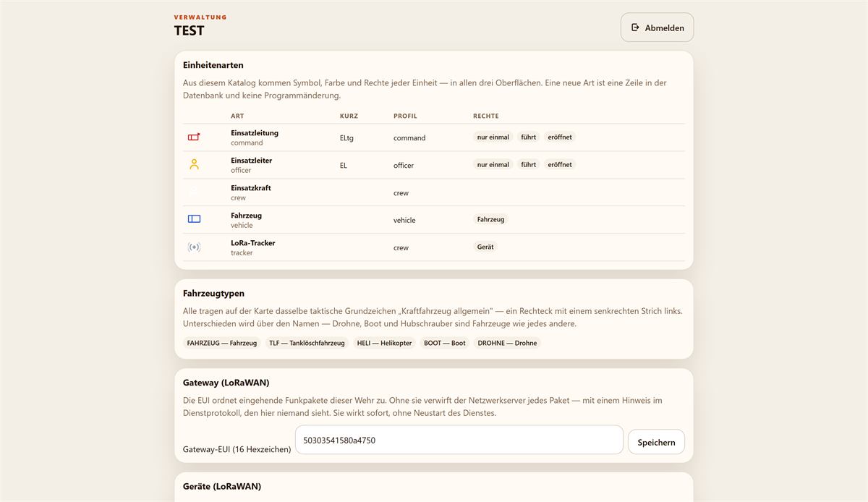
Task: Click the VERWALTUNG label above title
Action: (x=200, y=17)
